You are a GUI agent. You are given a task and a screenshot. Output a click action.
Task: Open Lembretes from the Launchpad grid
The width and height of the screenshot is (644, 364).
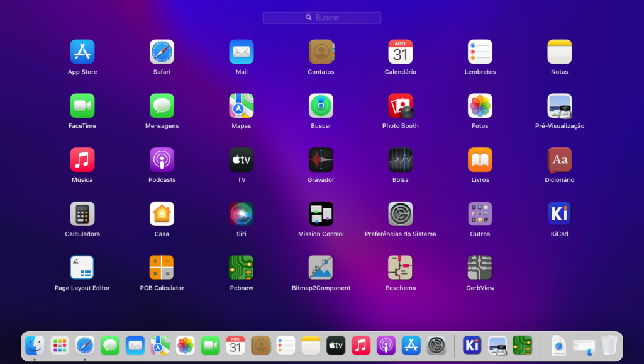(480, 52)
